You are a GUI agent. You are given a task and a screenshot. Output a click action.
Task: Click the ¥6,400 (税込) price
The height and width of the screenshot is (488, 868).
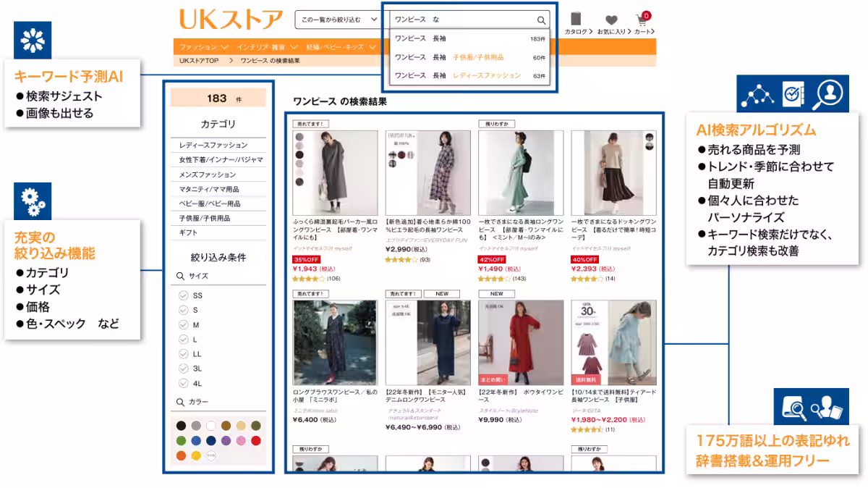tap(315, 420)
